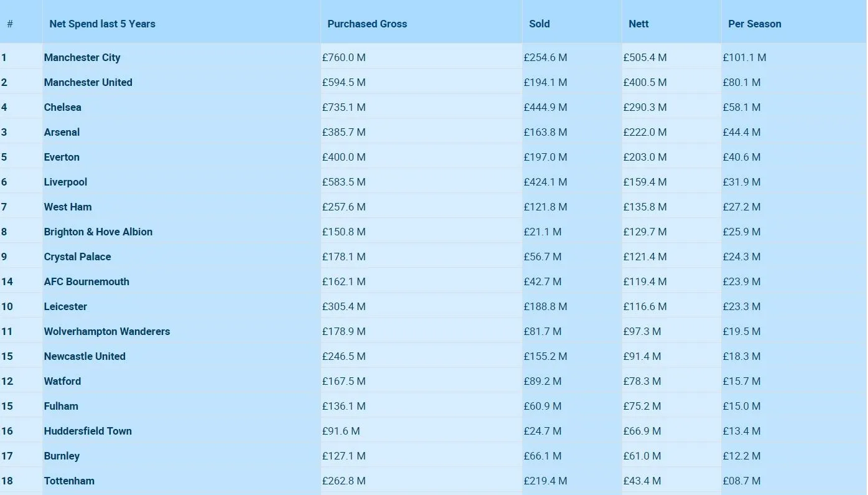Click Everton's £203.0 M nett value
The height and width of the screenshot is (495, 868).
pos(645,158)
